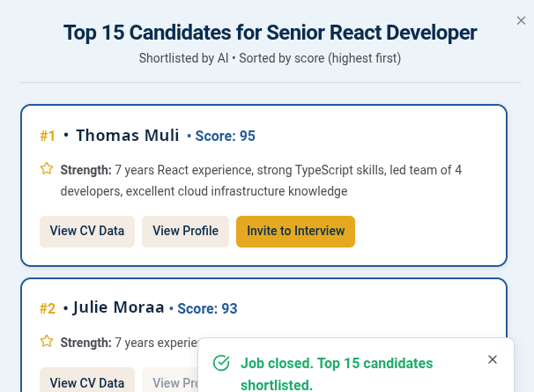Open View Profile for Julie Moraa

click(170, 381)
